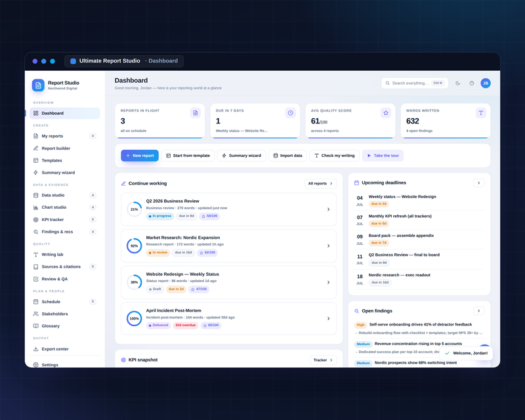The image size is (525, 420).
Task: Click the Stakeholders people icon
Action: click(36, 314)
